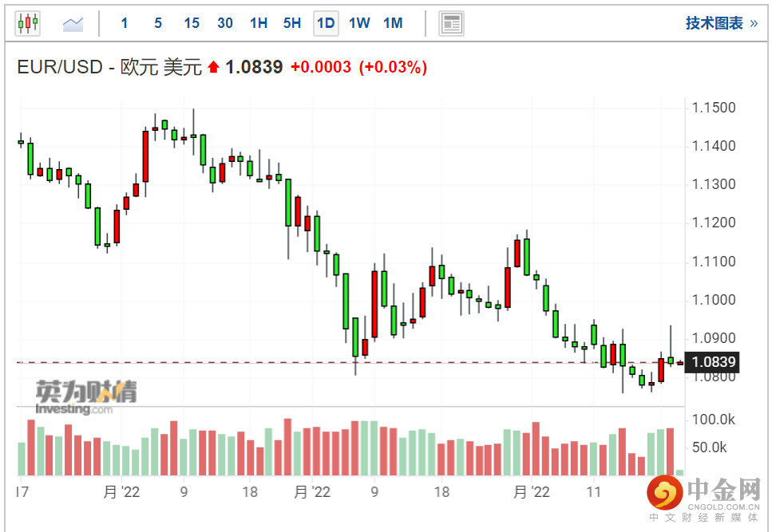Choose the 5H timeframe

(x=292, y=23)
